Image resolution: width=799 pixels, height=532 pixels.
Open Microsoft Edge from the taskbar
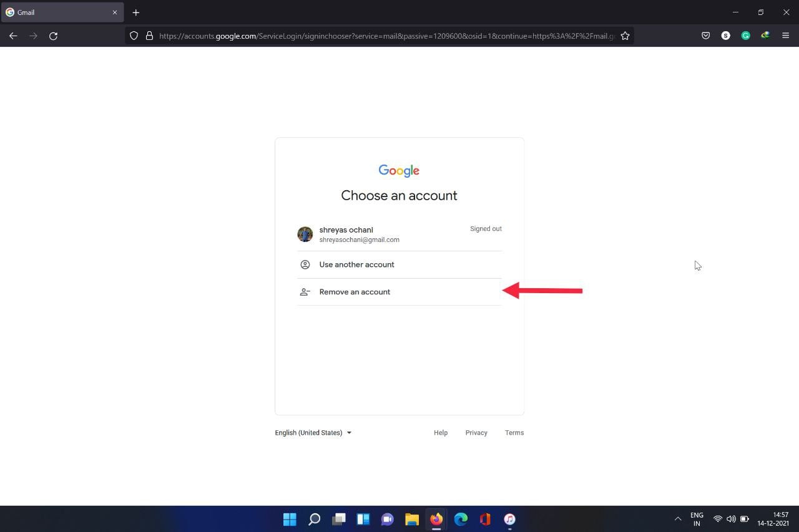pyautogui.click(x=461, y=519)
